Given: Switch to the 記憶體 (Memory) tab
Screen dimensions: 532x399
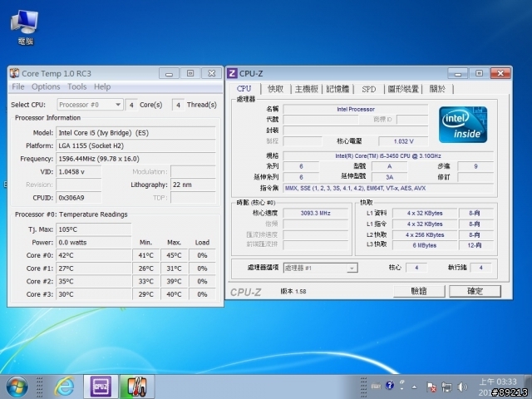Looking at the screenshot, I should [337, 89].
